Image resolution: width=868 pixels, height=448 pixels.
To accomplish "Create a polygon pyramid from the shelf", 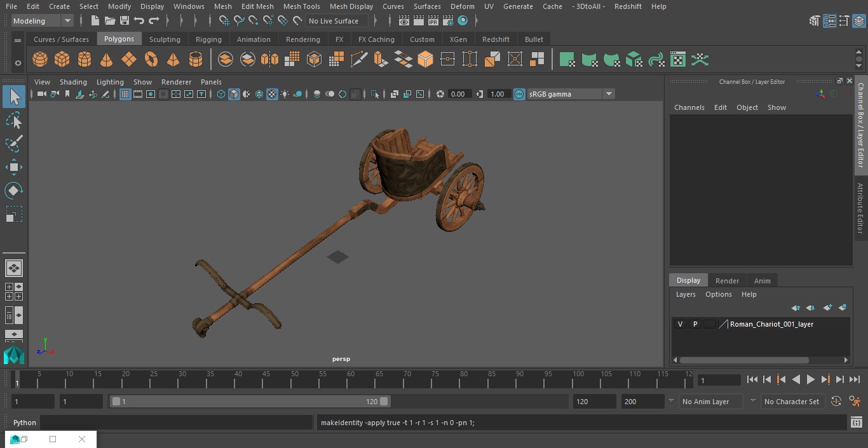I will tap(173, 60).
